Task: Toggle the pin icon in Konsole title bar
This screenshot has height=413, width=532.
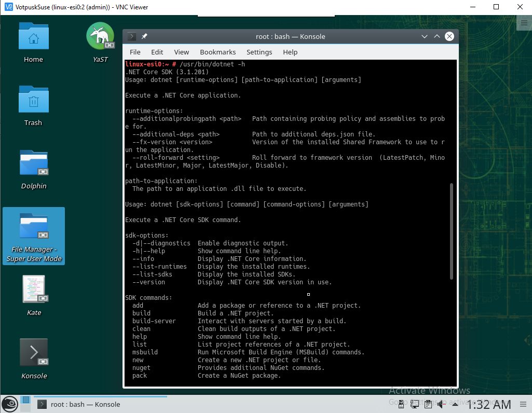Action: [x=144, y=36]
